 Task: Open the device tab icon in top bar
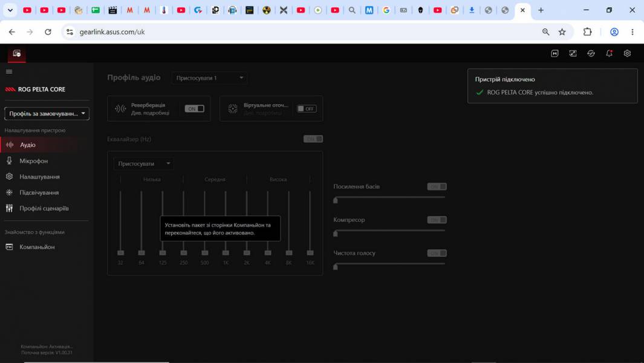(x=17, y=53)
